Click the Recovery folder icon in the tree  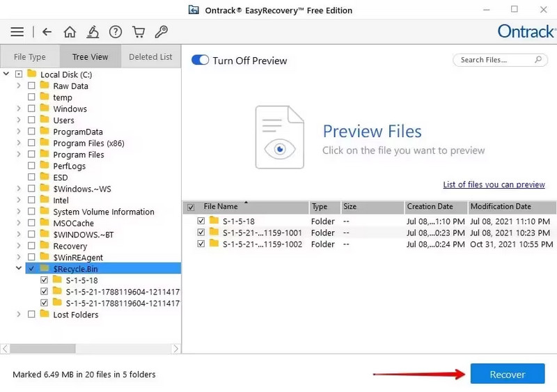pyautogui.click(x=45, y=245)
